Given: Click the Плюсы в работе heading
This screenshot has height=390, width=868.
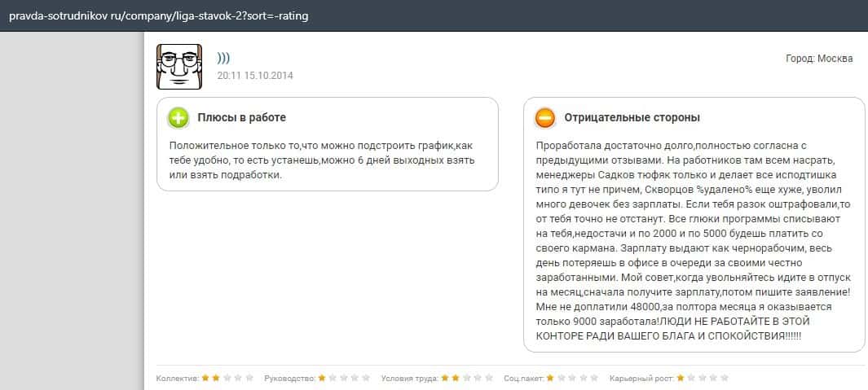Looking at the screenshot, I should click(241, 118).
